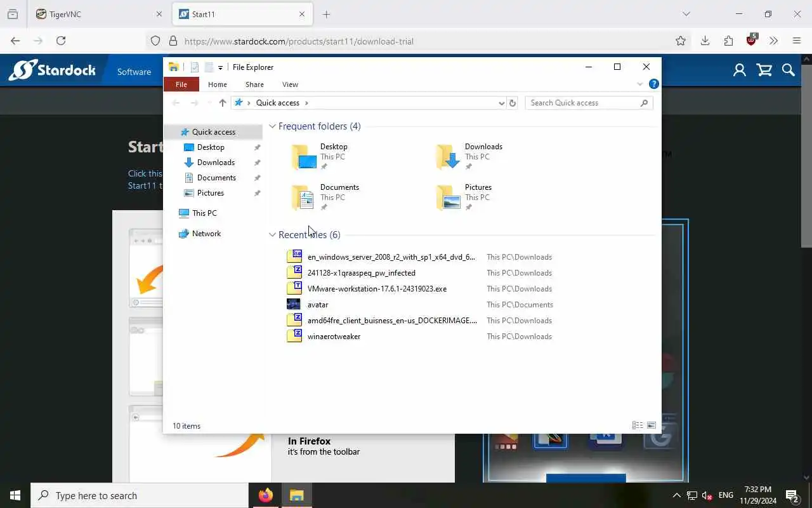Open Stardock Software menu
Viewport: 812px width, 508px height.
pos(134,72)
